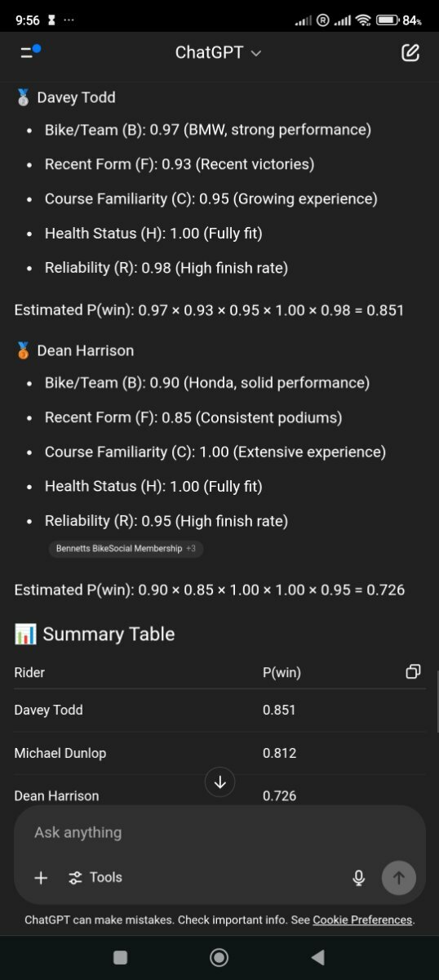Tap Android back navigation button
Viewport: 439px width, 980px height.
coord(318,957)
